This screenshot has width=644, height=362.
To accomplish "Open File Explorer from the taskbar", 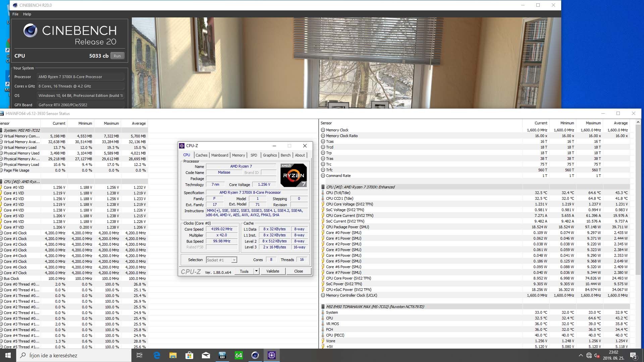I will pos(173,355).
